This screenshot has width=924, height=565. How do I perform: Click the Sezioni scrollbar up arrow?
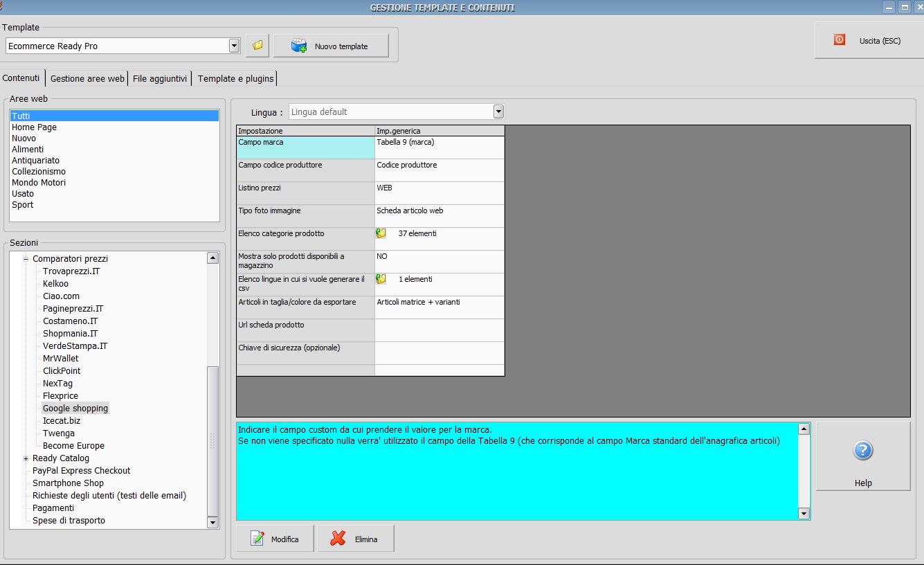212,258
